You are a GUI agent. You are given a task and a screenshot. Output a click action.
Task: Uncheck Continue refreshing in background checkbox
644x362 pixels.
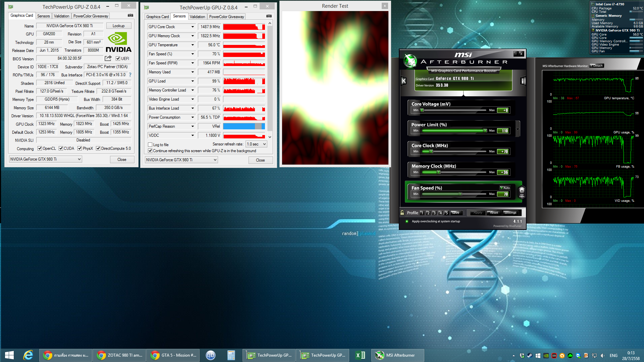click(x=150, y=151)
